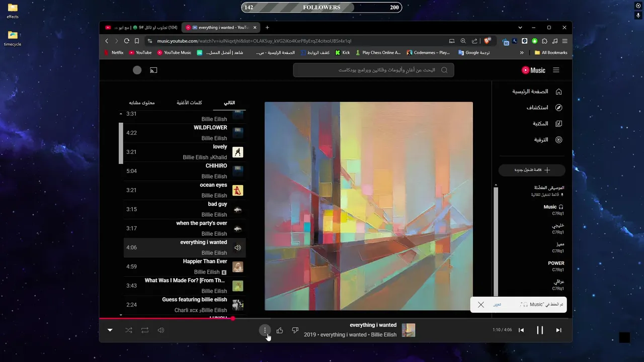Screen dimensions: 644x362
Task: Open the account avatar circle
Action: click(137, 70)
